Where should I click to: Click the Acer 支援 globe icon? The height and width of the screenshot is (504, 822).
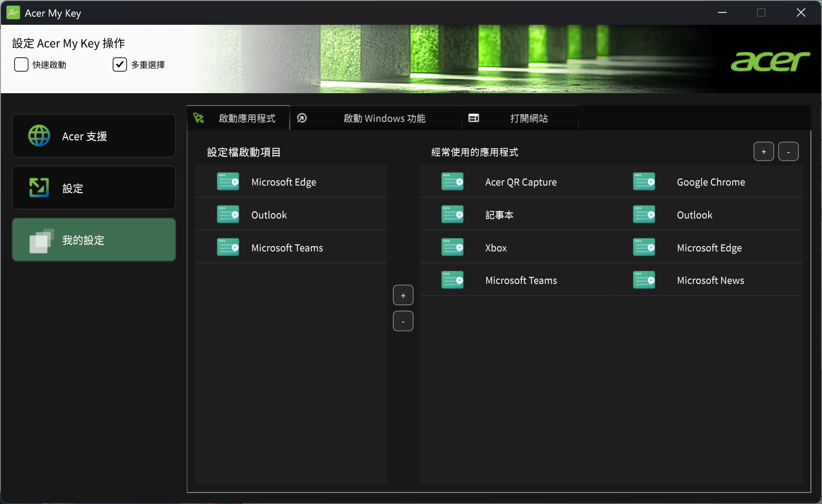point(39,136)
